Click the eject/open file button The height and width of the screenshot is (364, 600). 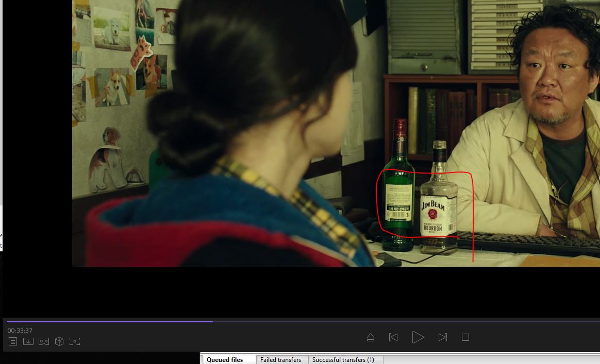[370, 337]
